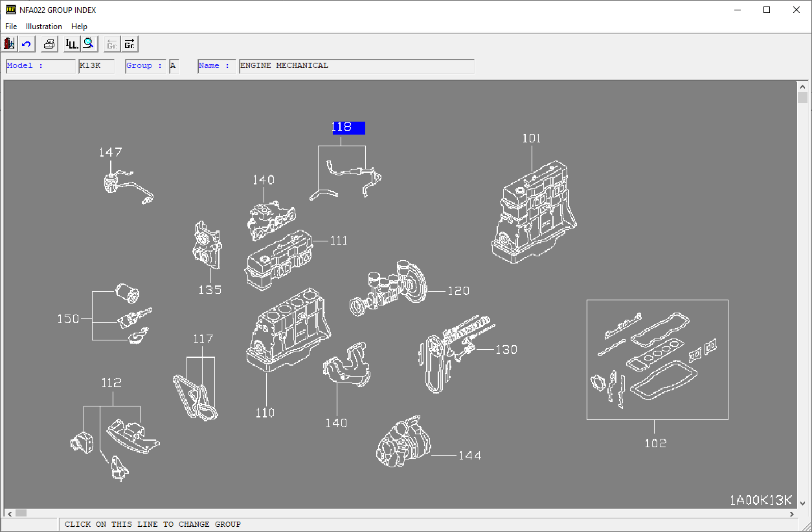Image resolution: width=812 pixels, height=532 pixels.
Task: Click the blue undo arrow icon
Action: click(x=27, y=44)
